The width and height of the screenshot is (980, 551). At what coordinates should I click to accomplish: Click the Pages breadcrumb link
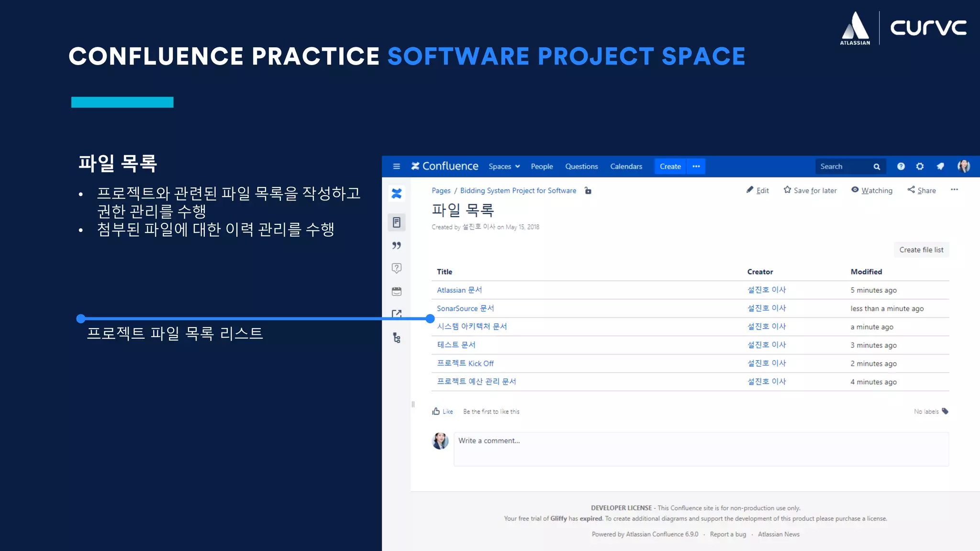(x=441, y=191)
